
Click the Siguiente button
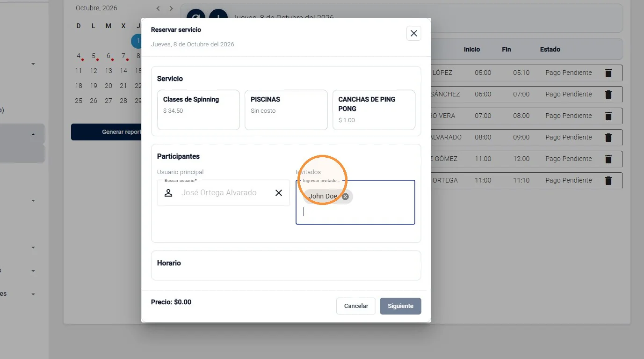pos(400,306)
